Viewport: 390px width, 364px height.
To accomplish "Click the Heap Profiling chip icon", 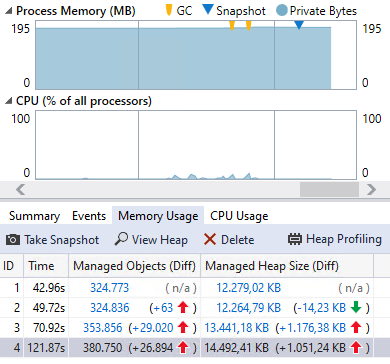I will (295, 239).
